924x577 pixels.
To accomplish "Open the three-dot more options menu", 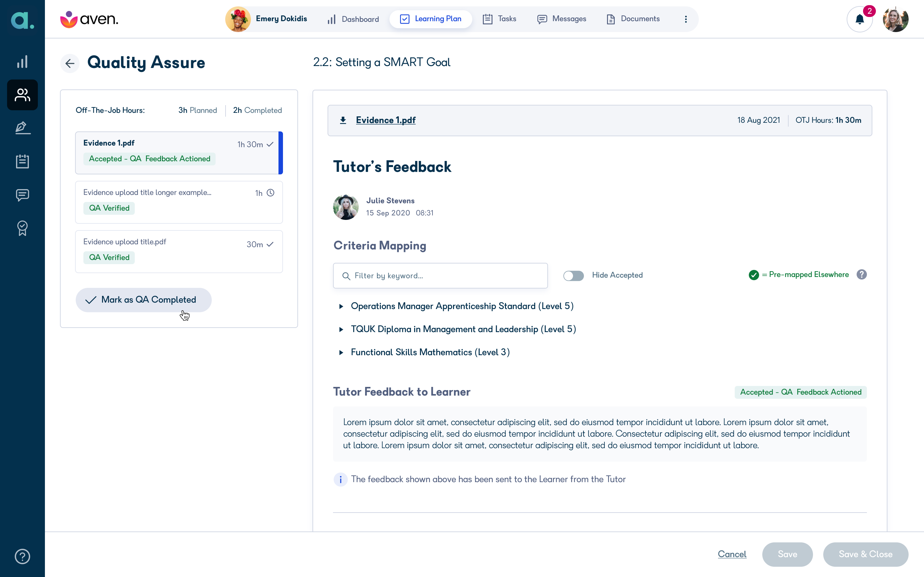I will pos(686,19).
